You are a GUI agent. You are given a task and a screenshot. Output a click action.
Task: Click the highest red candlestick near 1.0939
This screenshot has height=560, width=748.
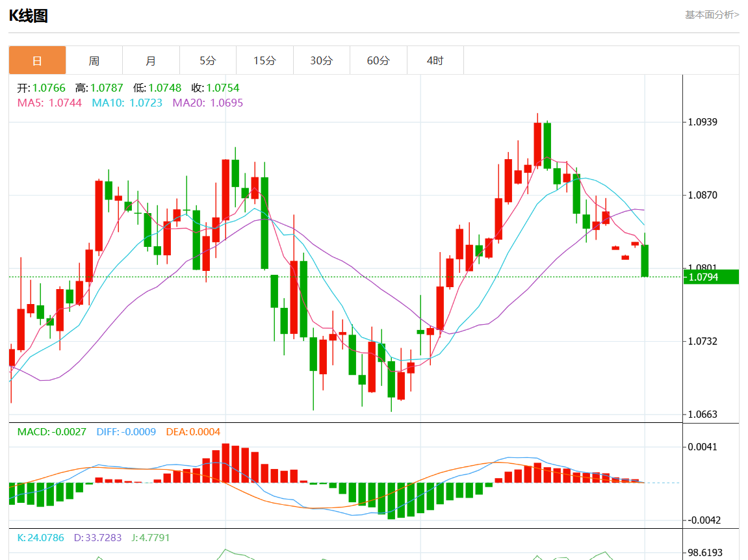(x=537, y=144)
